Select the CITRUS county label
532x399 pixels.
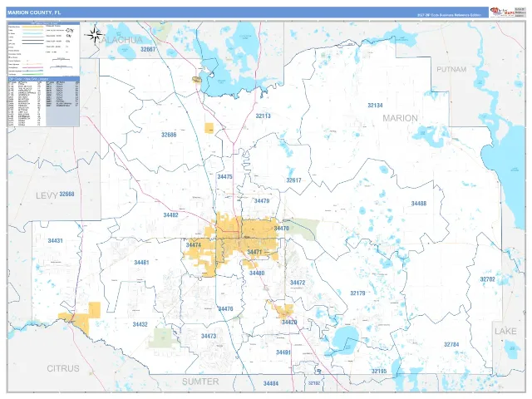point(63,368)
